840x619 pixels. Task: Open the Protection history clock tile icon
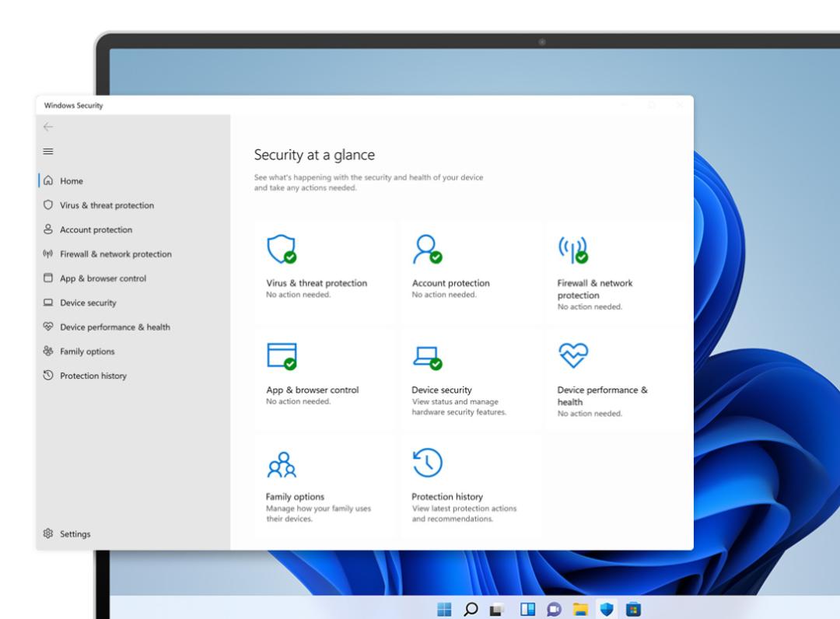(x=427, y=463)
